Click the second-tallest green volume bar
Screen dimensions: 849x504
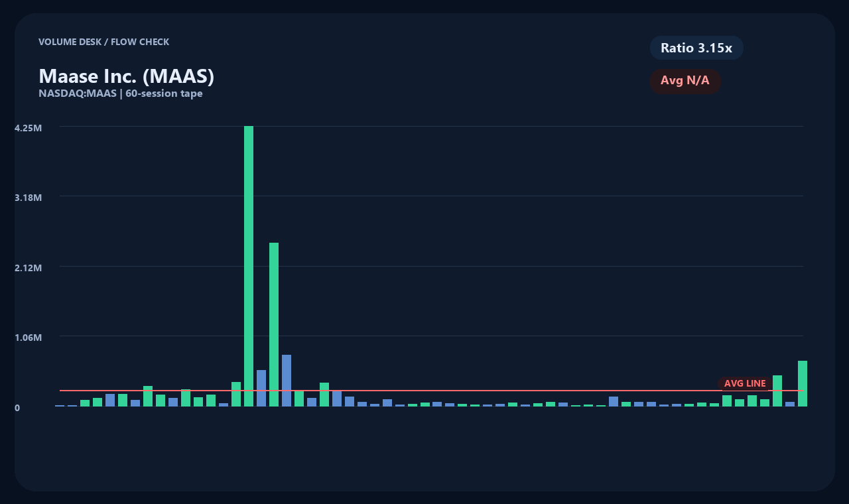(274, 324)
